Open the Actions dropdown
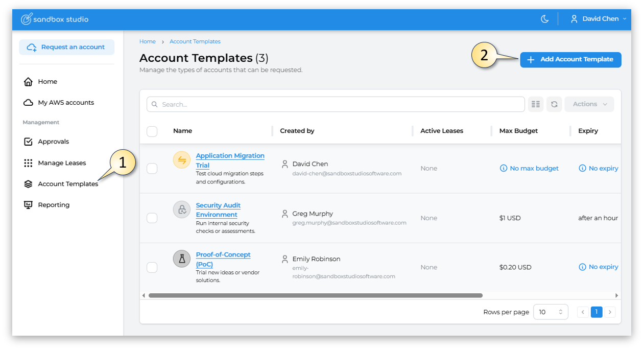This screenshot has height=350, width=644. pyautogui.click(x=589, y=104)
